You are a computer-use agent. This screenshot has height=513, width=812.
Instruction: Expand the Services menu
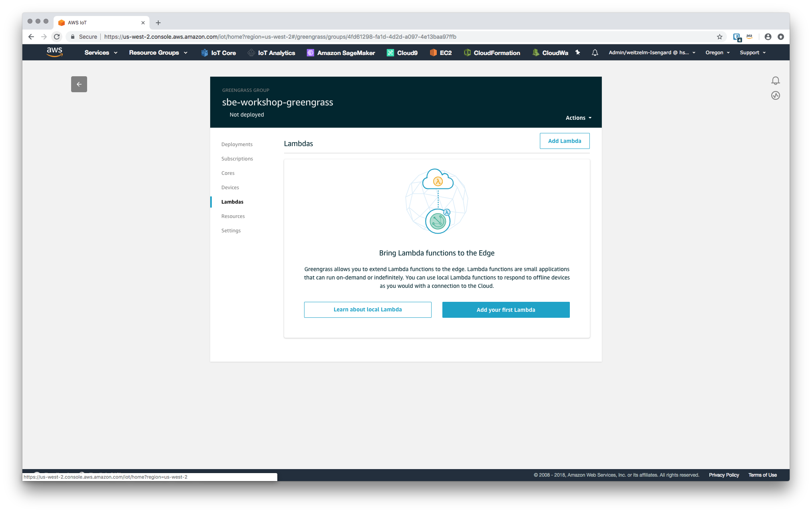click(101, 53)
